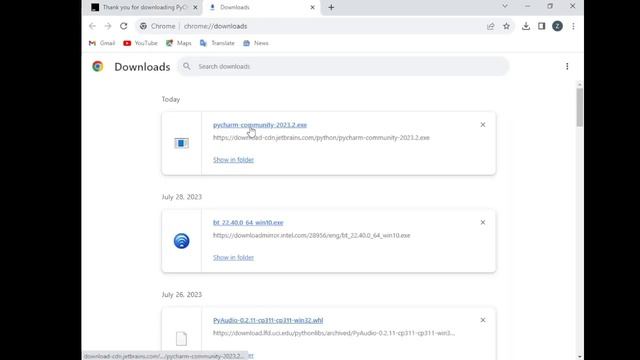640x360 pixels.
Task: Show bt_22.40.0 file in folder
Action: tap(233, 258)
